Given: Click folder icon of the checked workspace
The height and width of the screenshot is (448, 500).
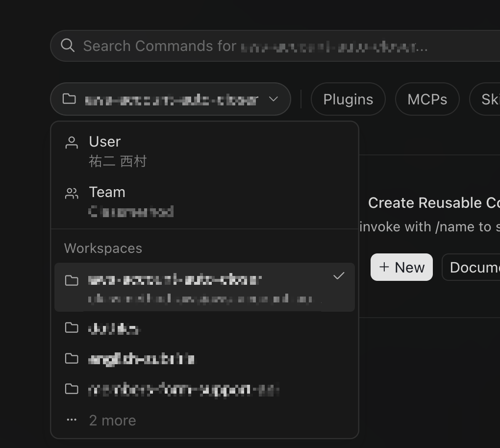Looking at the screenshot, I should pos(72,280).
